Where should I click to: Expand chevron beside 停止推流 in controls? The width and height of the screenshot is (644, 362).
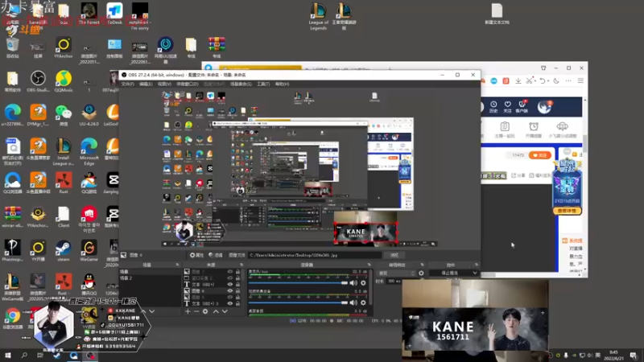pyautogui.click(x=475, y=273)
